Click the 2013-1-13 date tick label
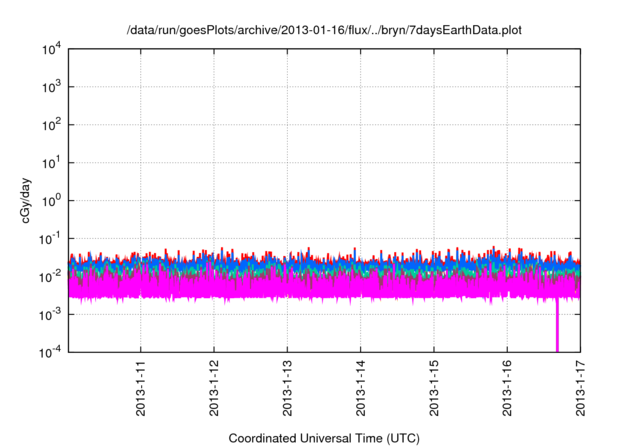This screenshot has height=448, width=640. 287,388
